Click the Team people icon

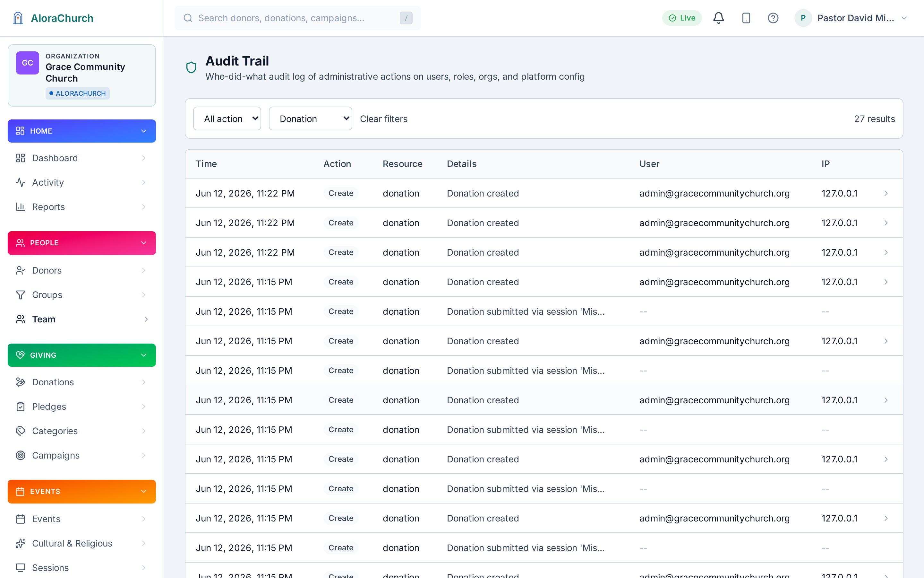(x=20, y=319)
